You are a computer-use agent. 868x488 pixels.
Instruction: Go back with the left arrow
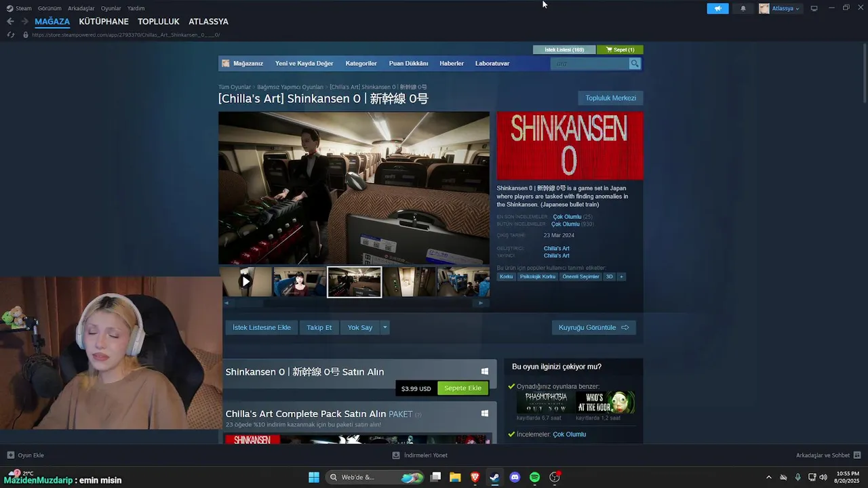click(x=10, y=22)
